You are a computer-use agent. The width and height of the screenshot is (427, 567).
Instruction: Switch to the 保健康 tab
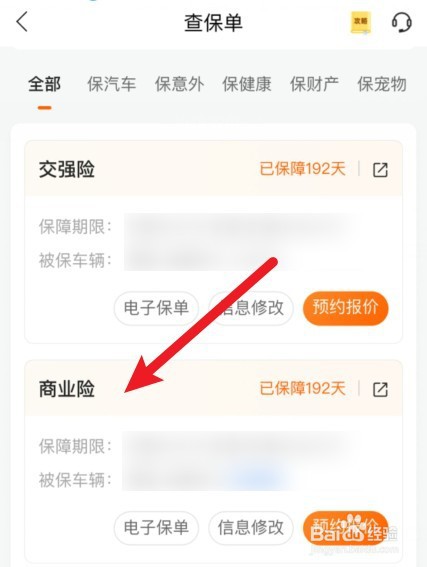pyautogui.click(x=247, y=84)
